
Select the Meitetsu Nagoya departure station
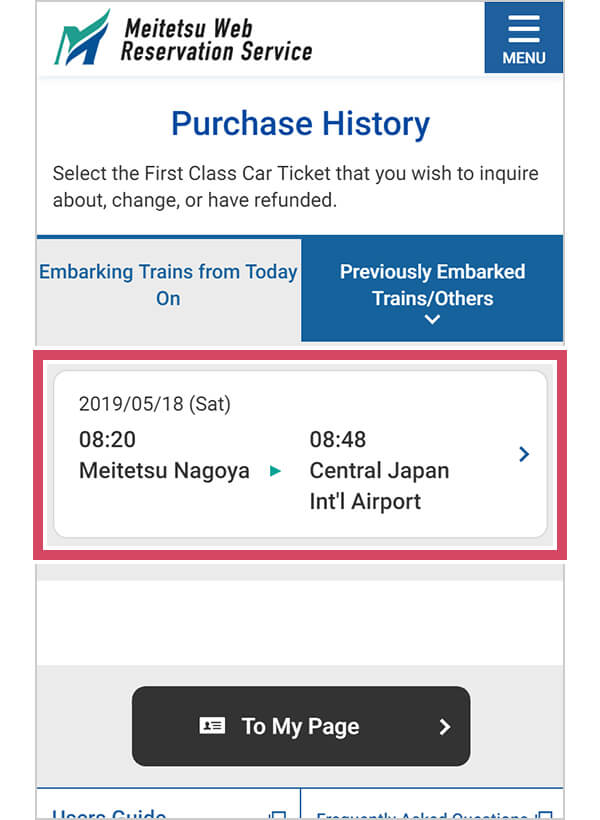click(x=163, y=470)
